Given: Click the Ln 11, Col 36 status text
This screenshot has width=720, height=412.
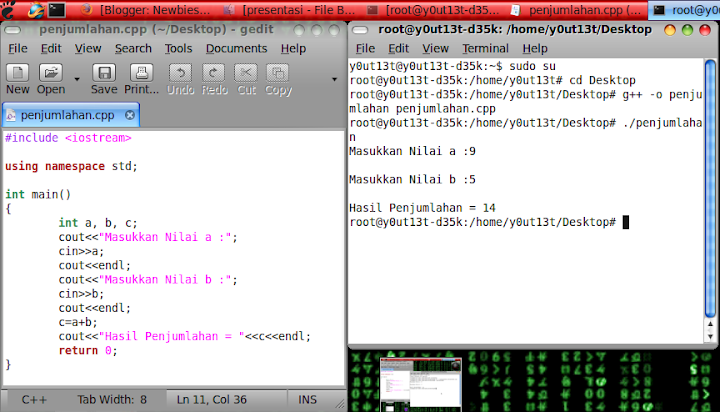Looking at the screenshot, I should point(212,400).
